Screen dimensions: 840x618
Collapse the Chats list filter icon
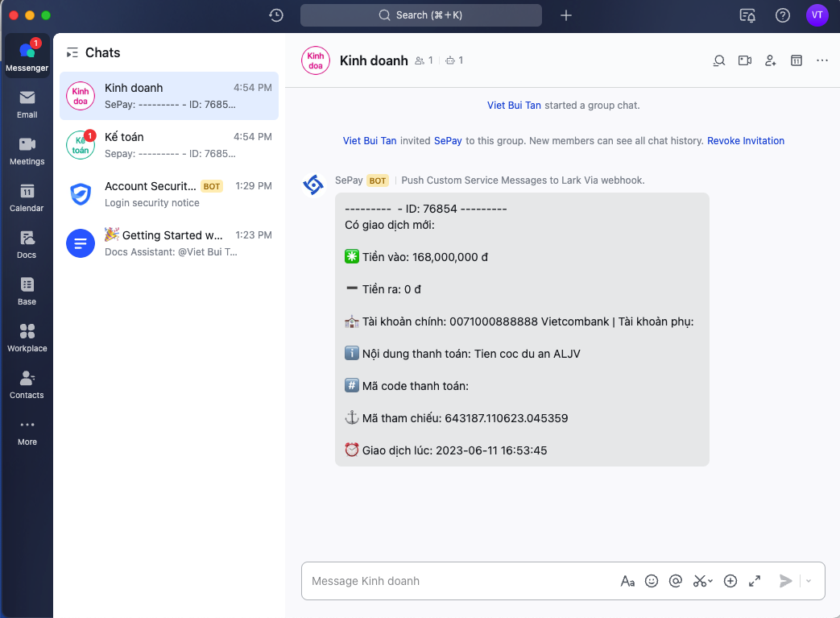click(x=72, y=52)
